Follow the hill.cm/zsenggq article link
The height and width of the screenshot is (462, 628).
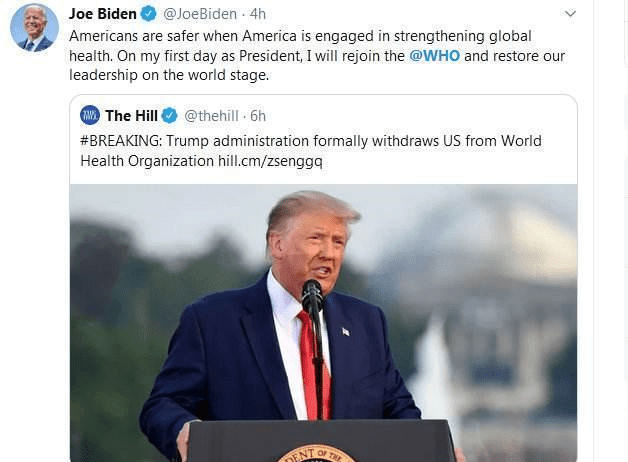click(x=270, y=161)
